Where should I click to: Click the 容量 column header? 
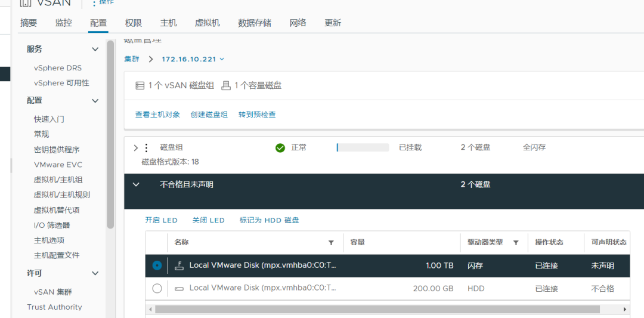pos(357,242)
